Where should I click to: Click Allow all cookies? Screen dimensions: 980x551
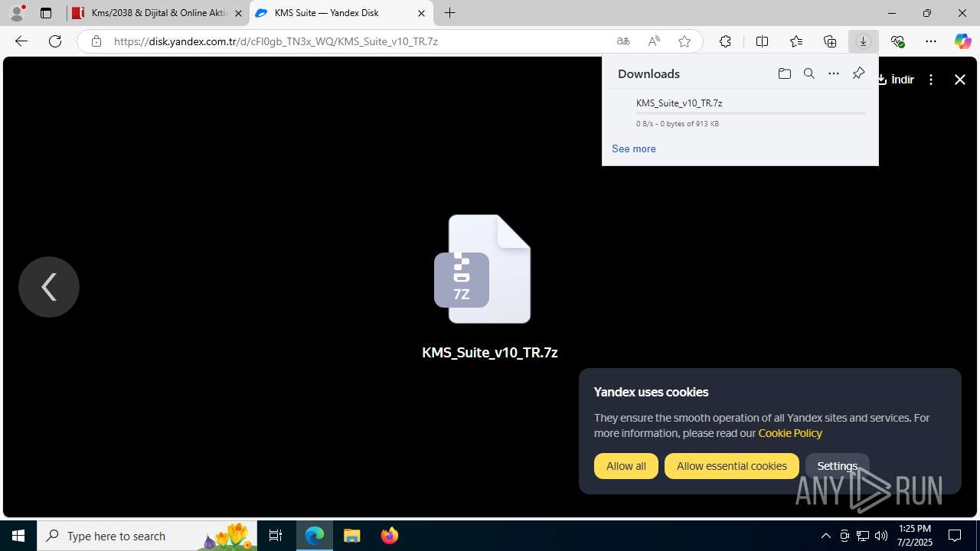626,466
